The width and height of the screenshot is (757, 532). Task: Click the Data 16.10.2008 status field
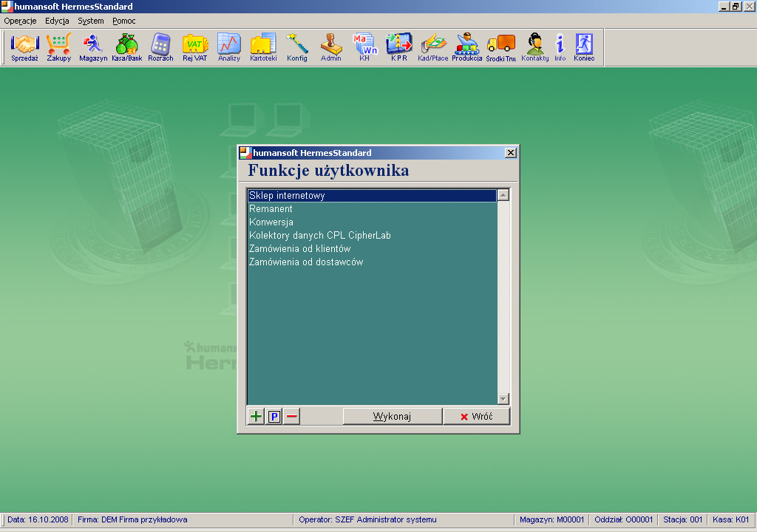[x=38, y=519]
